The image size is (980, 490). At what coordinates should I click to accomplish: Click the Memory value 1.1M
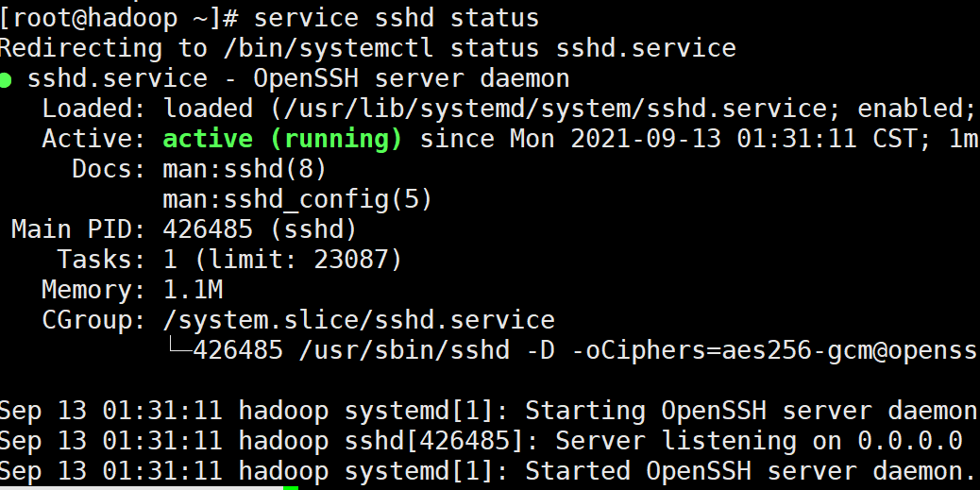(193, 290)
